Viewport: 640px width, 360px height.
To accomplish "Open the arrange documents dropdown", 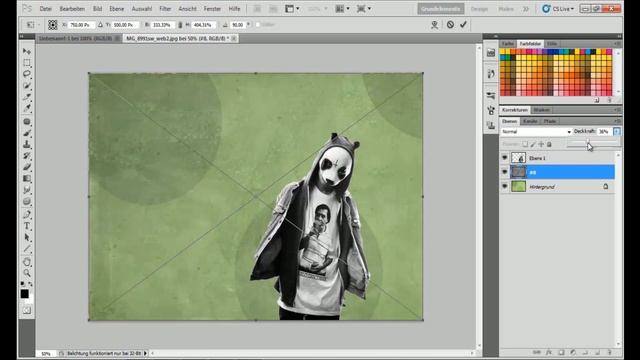I will point(342,9).
